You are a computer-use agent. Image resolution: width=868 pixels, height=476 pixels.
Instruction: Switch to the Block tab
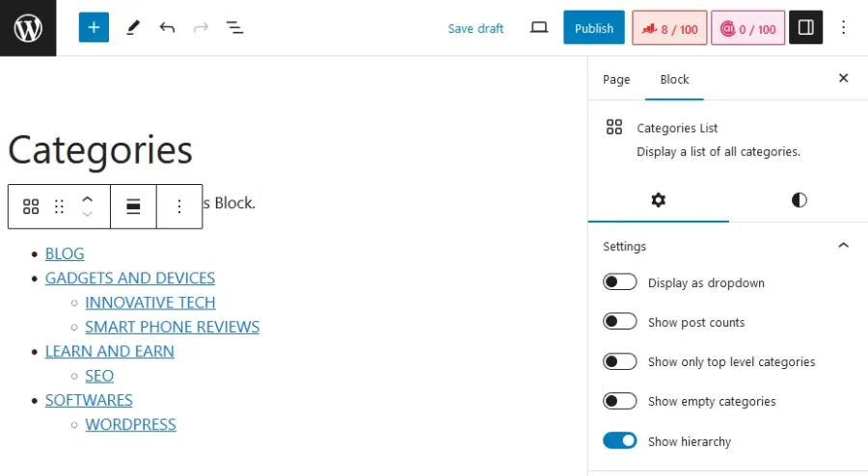(674, 80)
